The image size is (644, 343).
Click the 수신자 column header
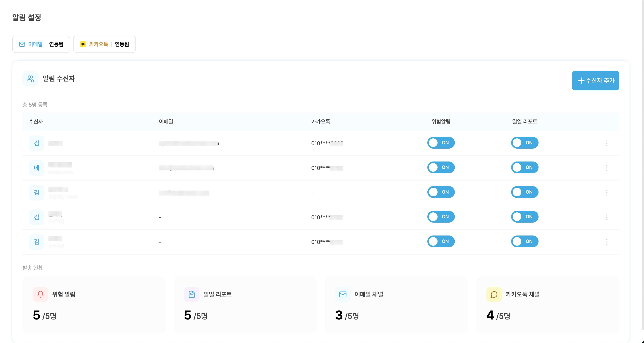click(36, 122)
